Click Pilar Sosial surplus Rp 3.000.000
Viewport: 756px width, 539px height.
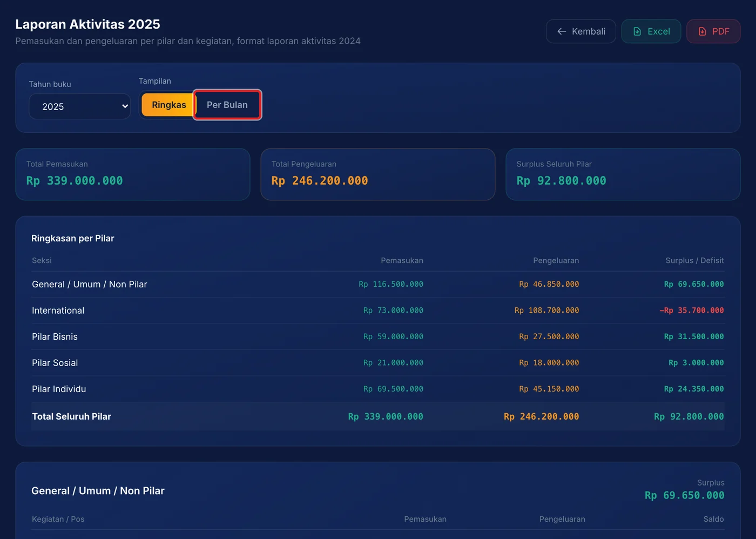(x=696, y=363)
